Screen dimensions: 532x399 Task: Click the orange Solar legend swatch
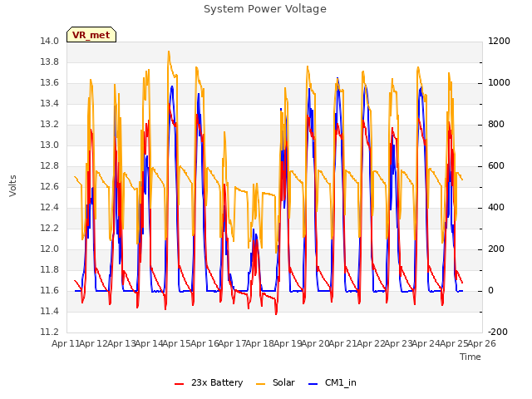(260, 383)
